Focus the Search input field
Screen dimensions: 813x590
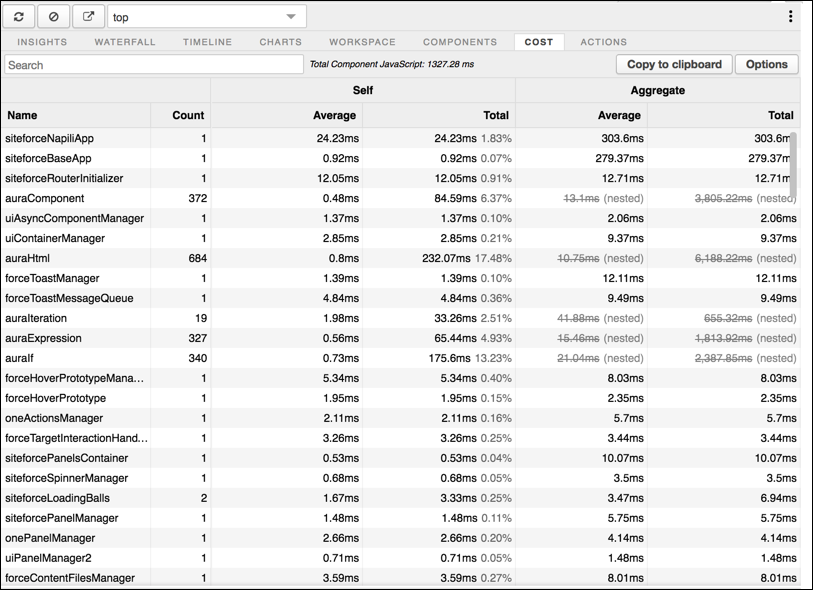tap(154, 65)
